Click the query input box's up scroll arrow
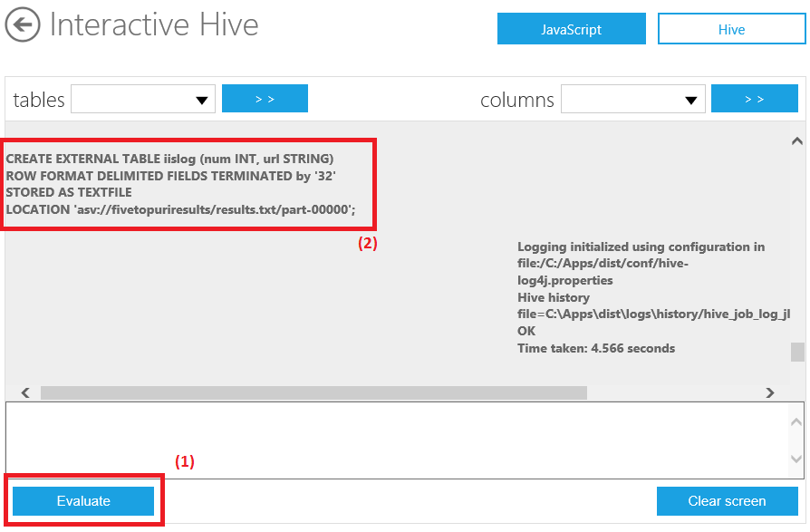 point(796,422)
